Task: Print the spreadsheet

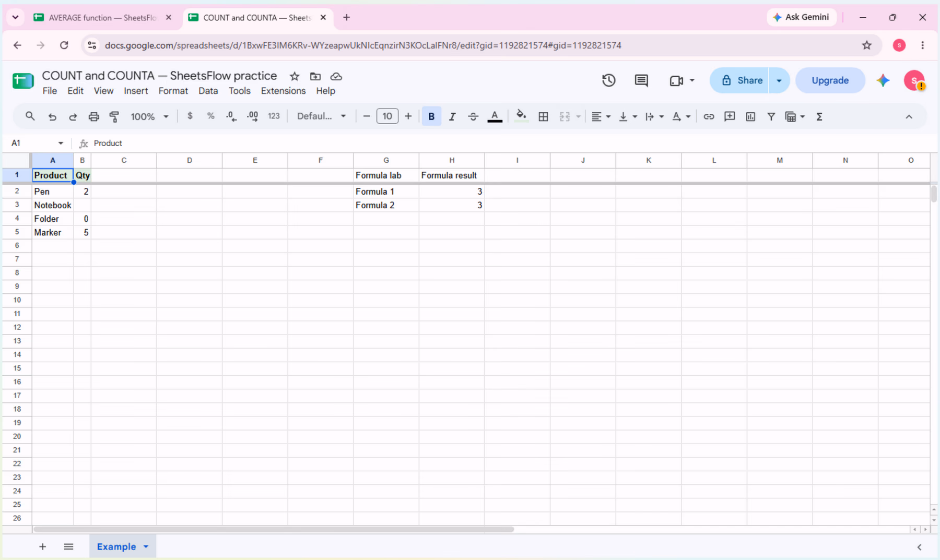Action: point(93,116)
